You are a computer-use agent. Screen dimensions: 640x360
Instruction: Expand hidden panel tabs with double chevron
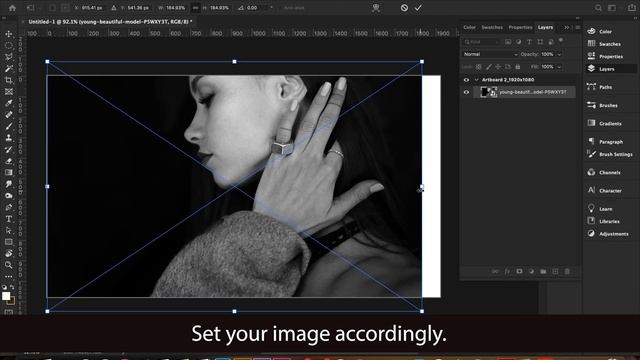pos(567,27)
